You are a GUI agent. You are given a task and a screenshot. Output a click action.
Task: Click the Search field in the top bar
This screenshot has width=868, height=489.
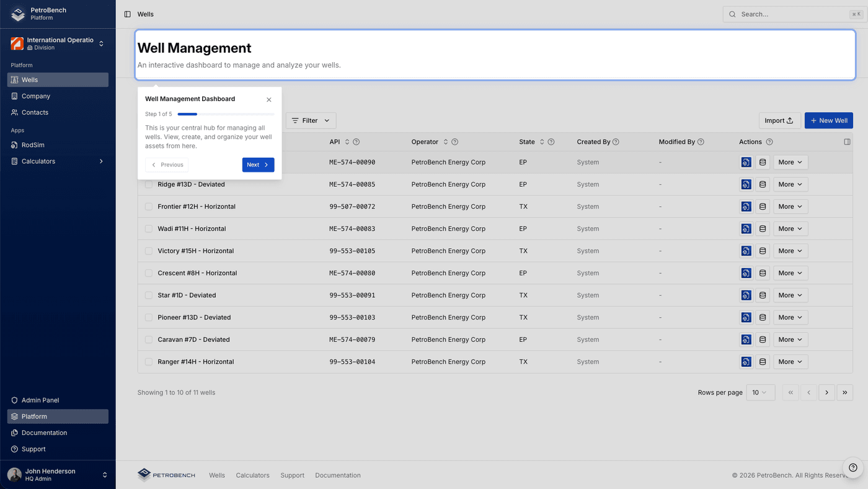point(794,14)
